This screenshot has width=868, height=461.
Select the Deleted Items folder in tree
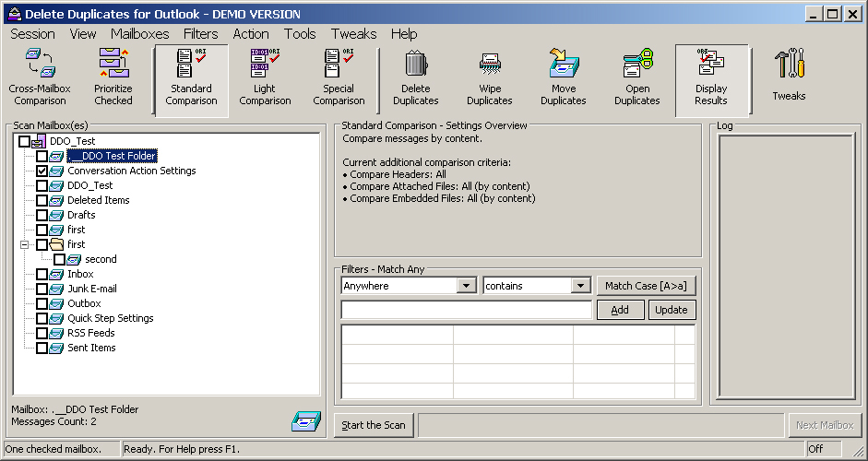(98, 200)
